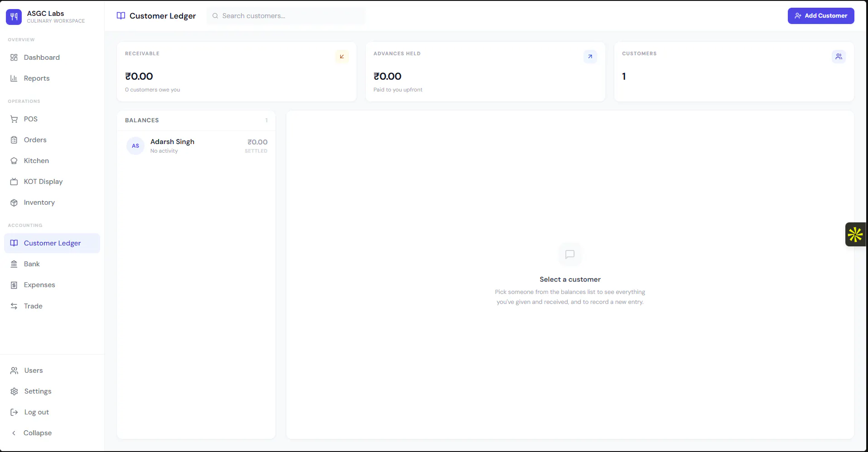Navigate to Expenses
The height and width of the screenshot is (452, 868).
[52, 285]
